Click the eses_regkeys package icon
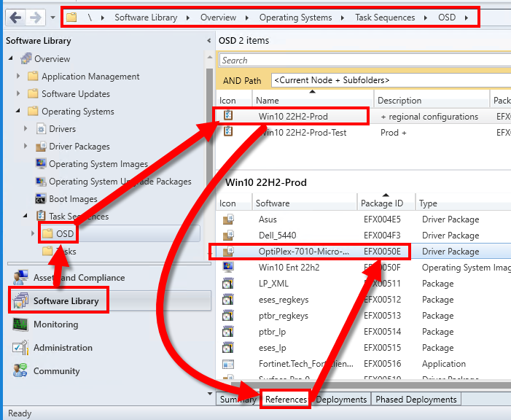The image size is (511, 420). tap(228, 300)
